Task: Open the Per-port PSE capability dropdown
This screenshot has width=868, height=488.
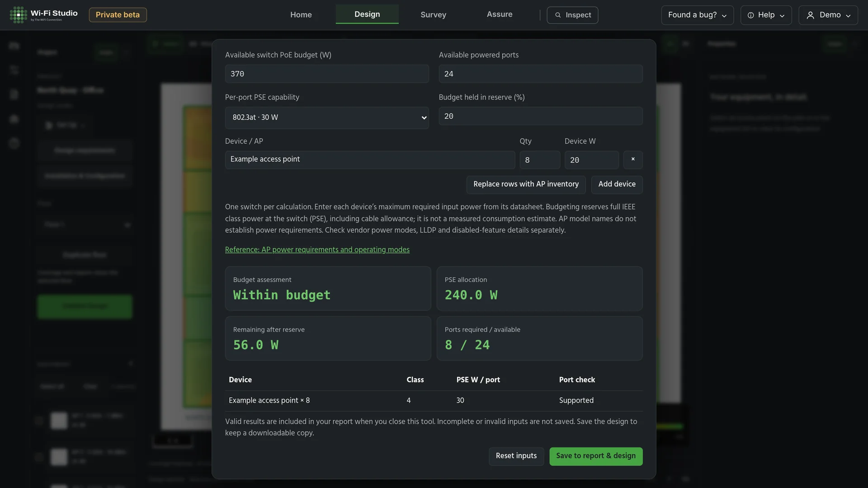Action: [x=327, y=117]
